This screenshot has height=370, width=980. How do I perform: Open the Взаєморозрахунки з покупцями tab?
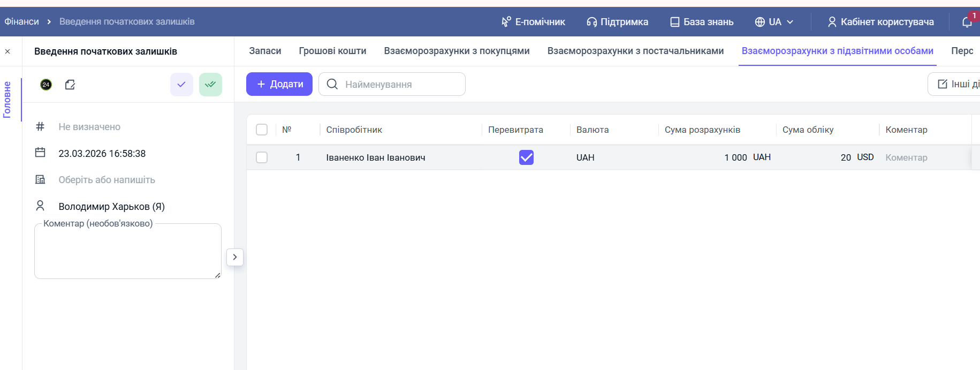(x=457, y=51)
